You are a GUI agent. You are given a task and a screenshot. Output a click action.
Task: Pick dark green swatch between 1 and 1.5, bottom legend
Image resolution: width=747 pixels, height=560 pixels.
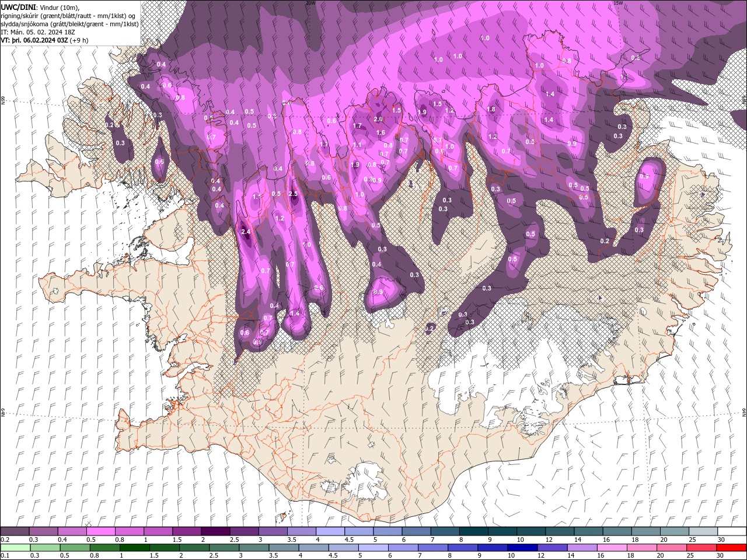134,547
